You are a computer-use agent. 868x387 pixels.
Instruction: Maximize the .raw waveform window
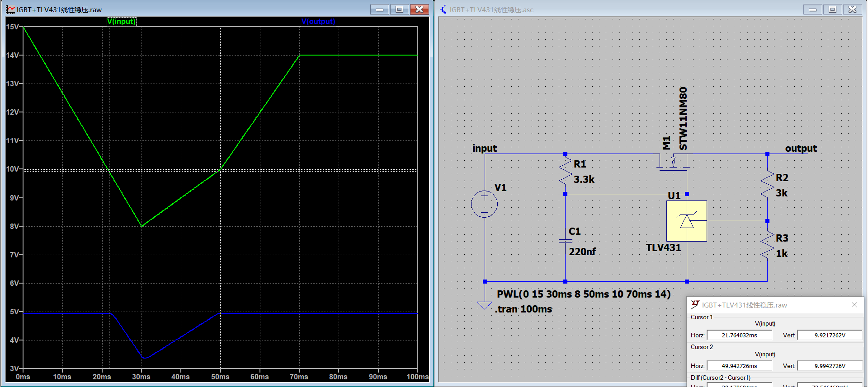click(400, 9)
